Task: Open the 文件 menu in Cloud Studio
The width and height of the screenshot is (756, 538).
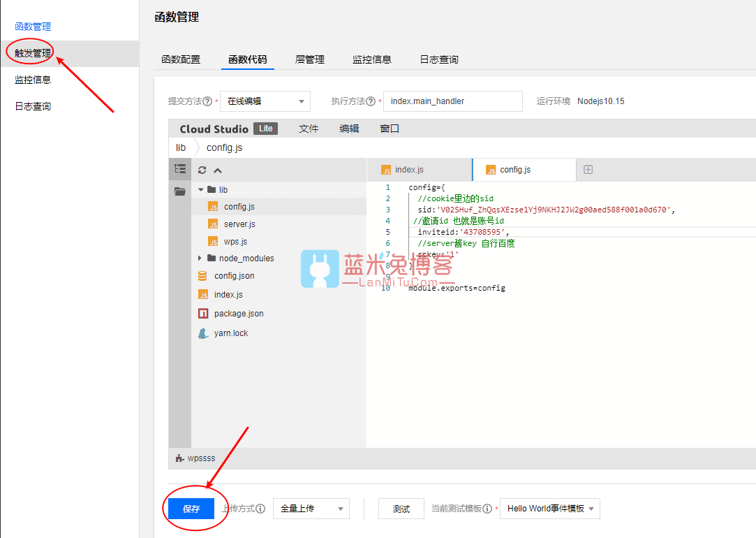Action: (309, 129)
